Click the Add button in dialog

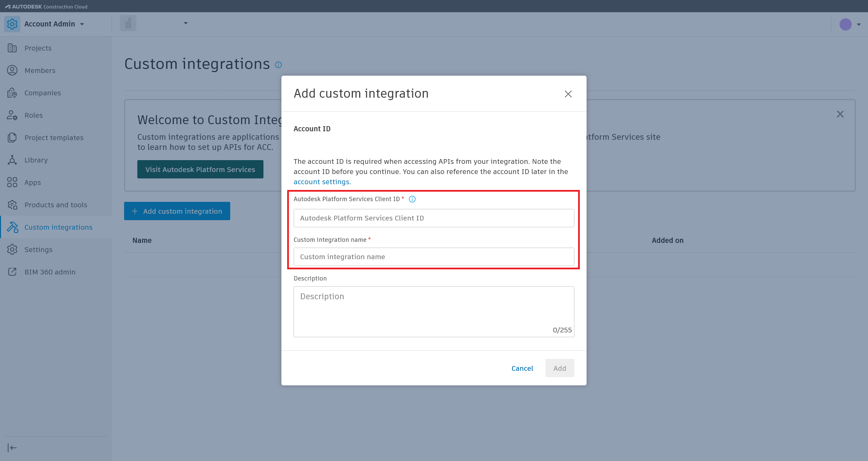tap(560, 368)
